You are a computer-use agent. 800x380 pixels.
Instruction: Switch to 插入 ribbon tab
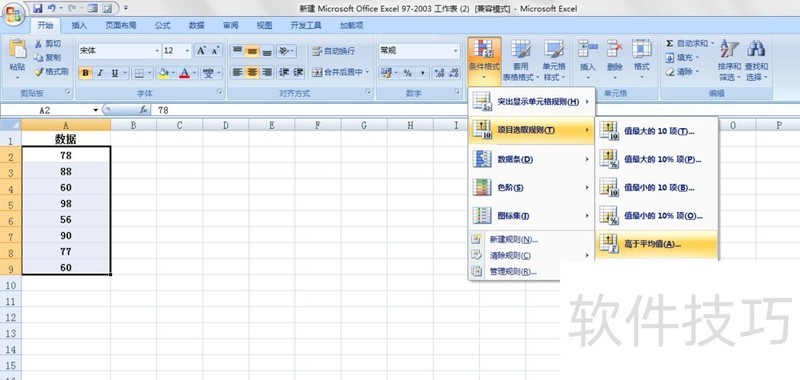pos(79,26)
